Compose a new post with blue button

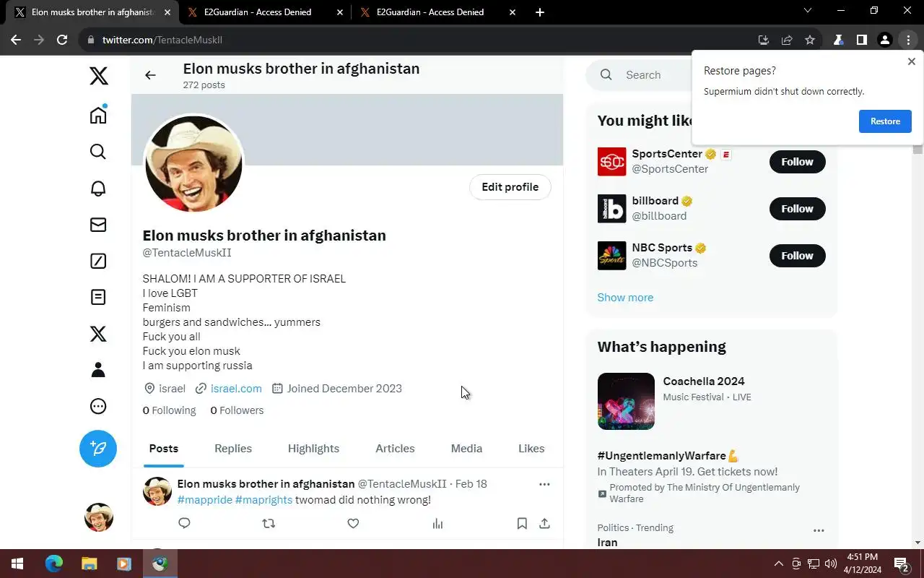click(98, 449)
